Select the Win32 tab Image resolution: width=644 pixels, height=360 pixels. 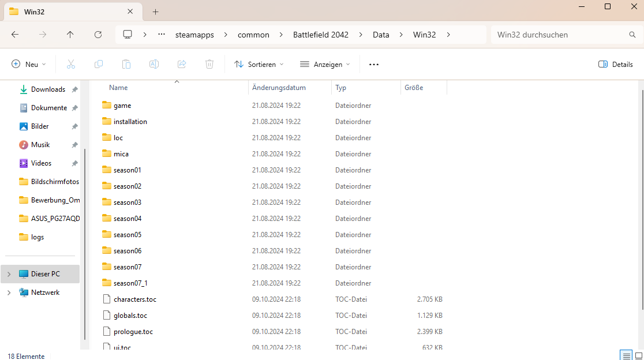(73, 12)
